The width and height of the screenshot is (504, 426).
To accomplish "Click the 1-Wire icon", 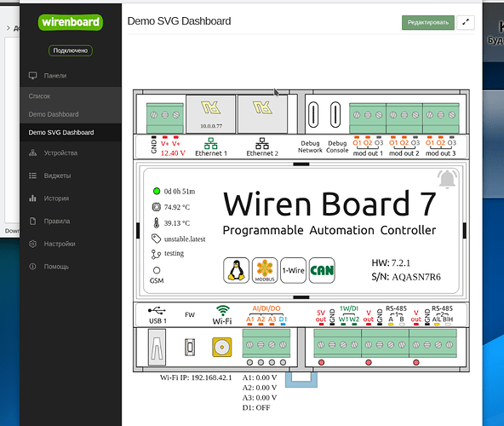I will [293, 270].
